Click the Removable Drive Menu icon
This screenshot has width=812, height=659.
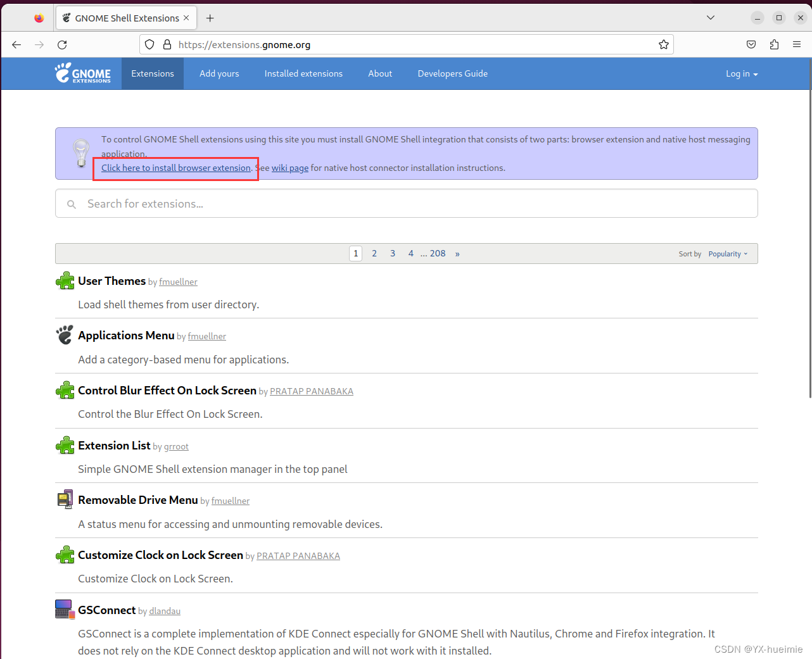(x=65, y=499)
